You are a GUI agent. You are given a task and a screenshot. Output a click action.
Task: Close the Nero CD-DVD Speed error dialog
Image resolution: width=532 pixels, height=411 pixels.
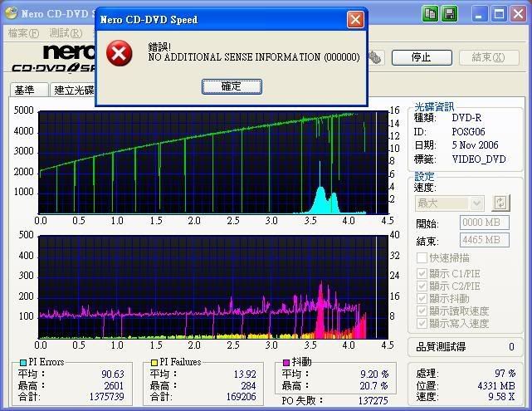[355, 19]
